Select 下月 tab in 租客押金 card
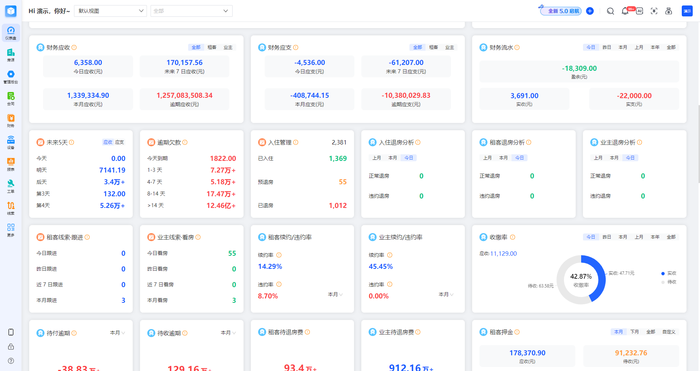The height and width of the screenshot is (371, 700). 634,332
